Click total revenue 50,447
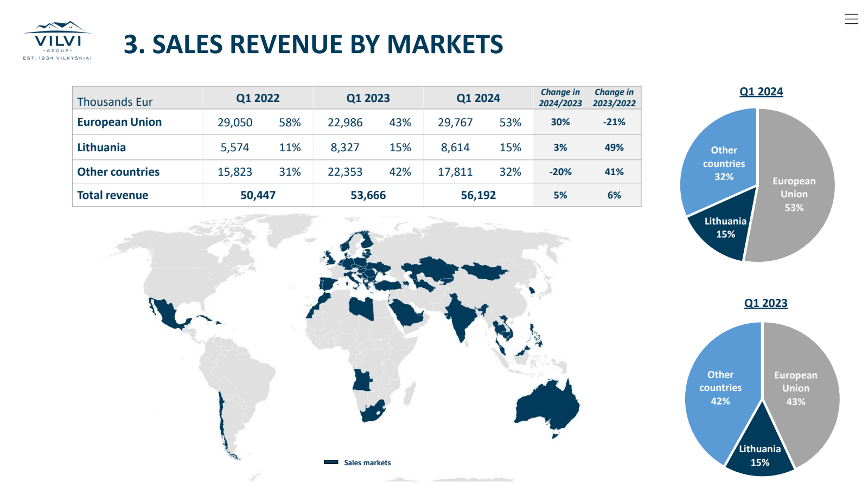Viewport: 868px width, 488px height. (258, 195)
